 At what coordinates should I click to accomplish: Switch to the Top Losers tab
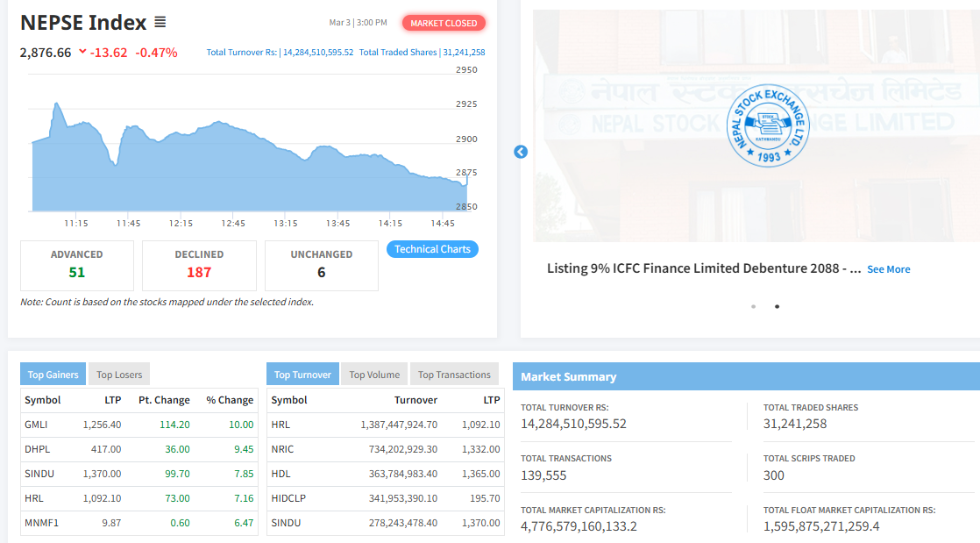point(119,375)
